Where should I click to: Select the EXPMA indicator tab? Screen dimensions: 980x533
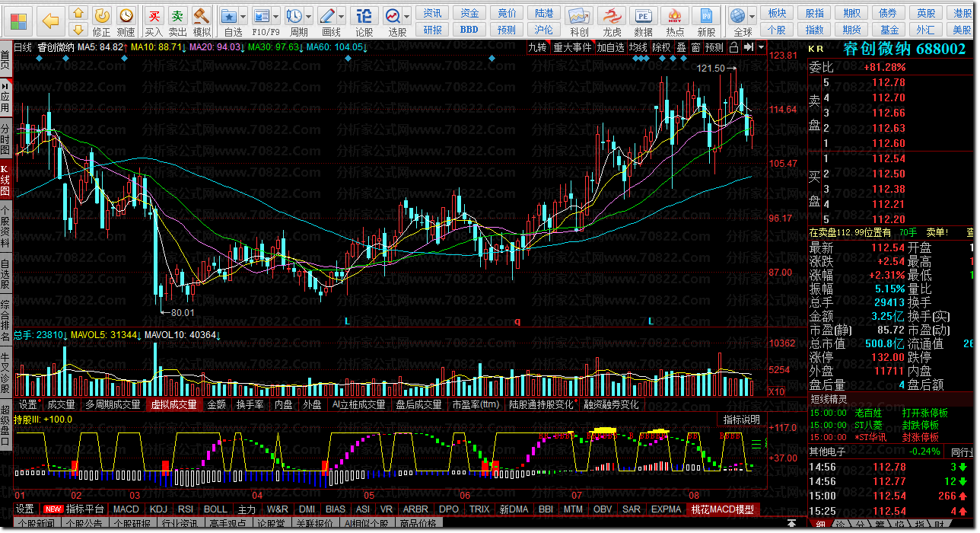[667, 509]
